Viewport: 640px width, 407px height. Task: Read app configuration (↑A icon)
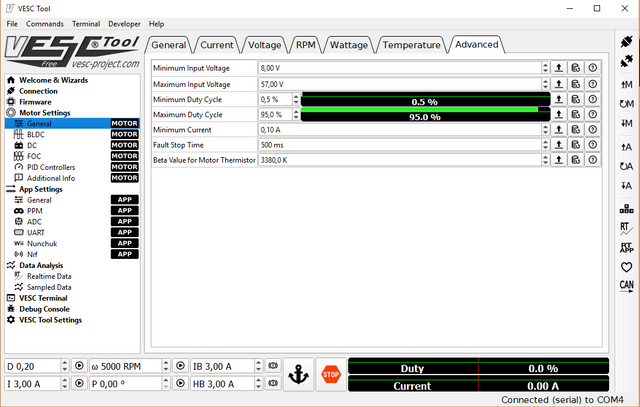627,147
